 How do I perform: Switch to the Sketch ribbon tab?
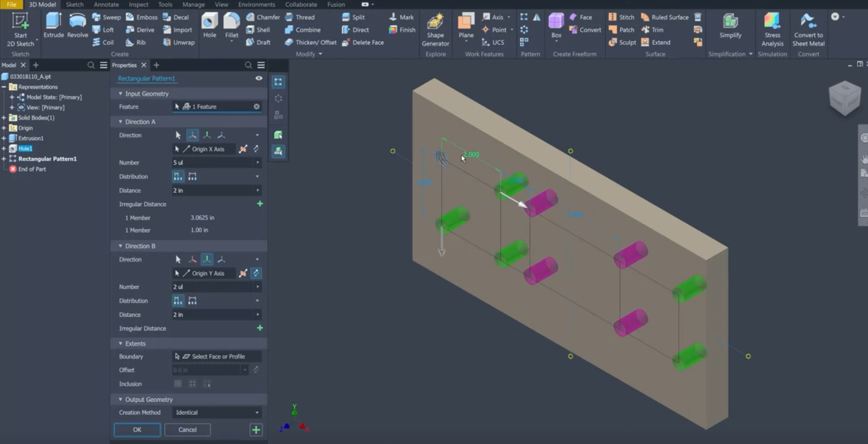point(75,4)
